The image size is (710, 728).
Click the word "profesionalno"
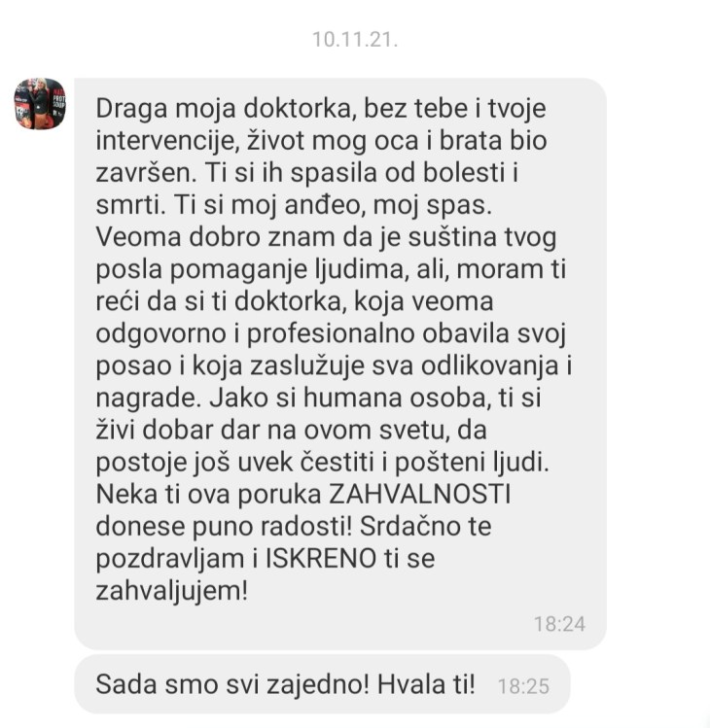pyautogui.click(x=331, y=334)
